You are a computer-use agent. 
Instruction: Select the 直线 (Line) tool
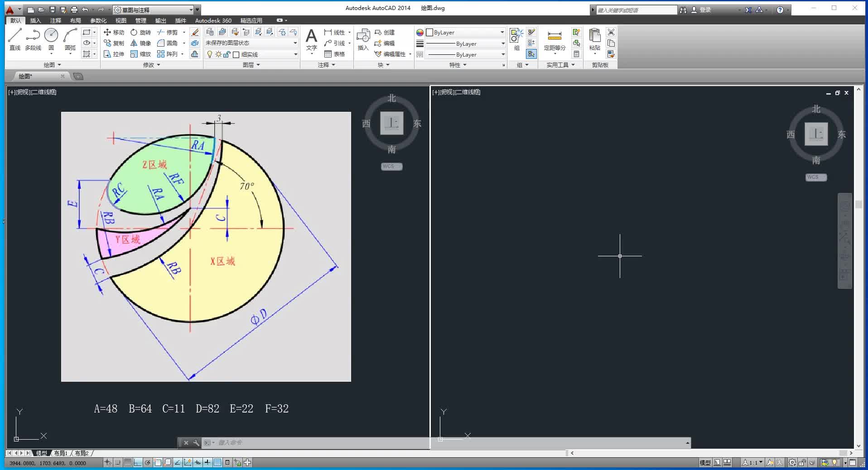[15, 39]
